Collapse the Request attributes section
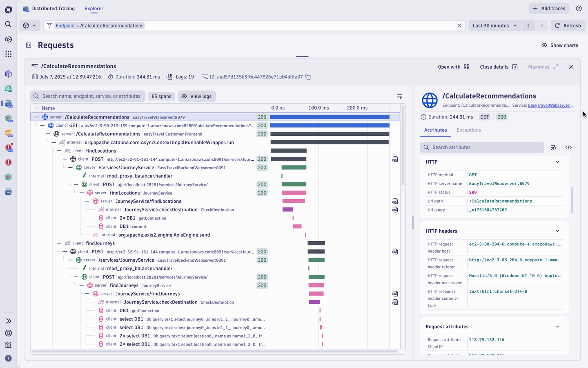 tap(557, 327)
